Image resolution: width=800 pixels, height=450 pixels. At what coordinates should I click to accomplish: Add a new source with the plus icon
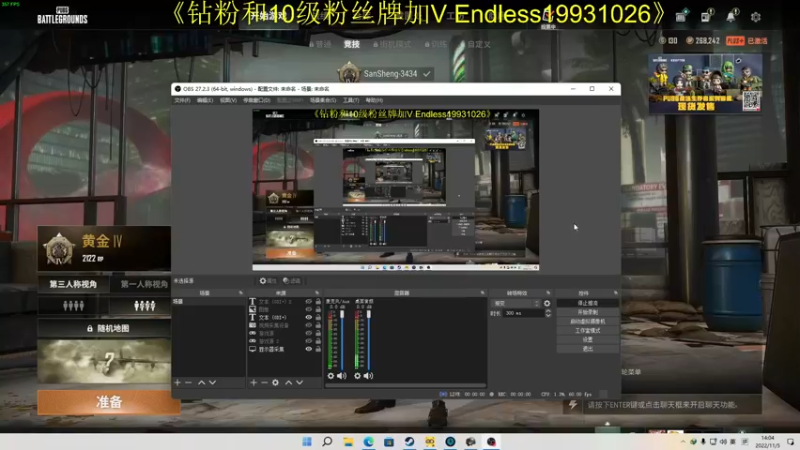254,382
